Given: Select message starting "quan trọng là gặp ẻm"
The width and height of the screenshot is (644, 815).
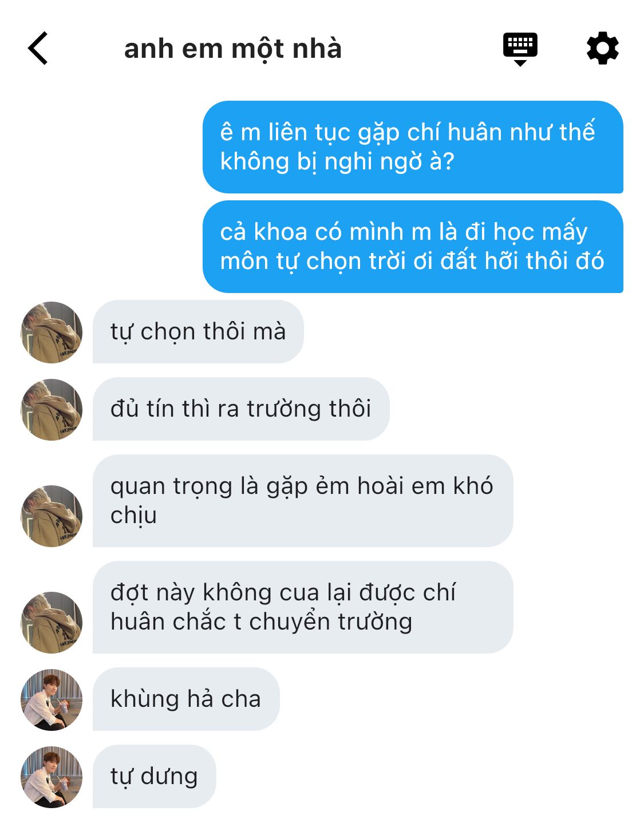Looking at the screenshot, I should (303, 501).
